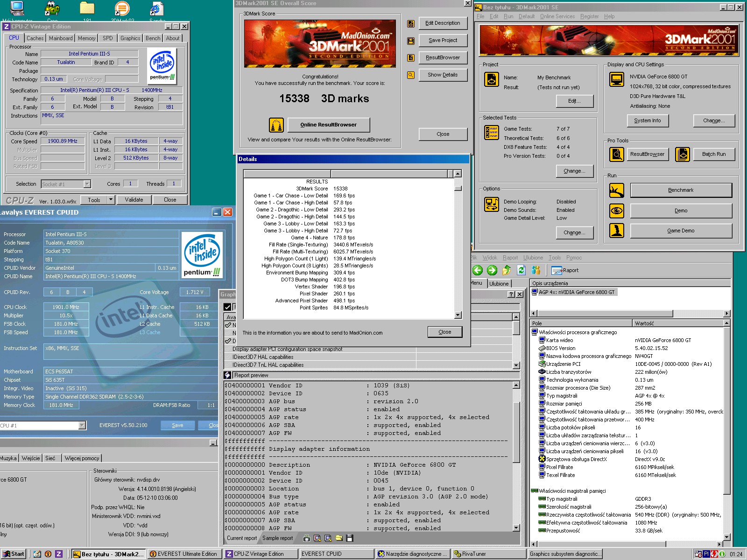Screen dimensions: 747x560
Task: Switch to the SPD tab in CPU-Z
Action: click(108, 38)
